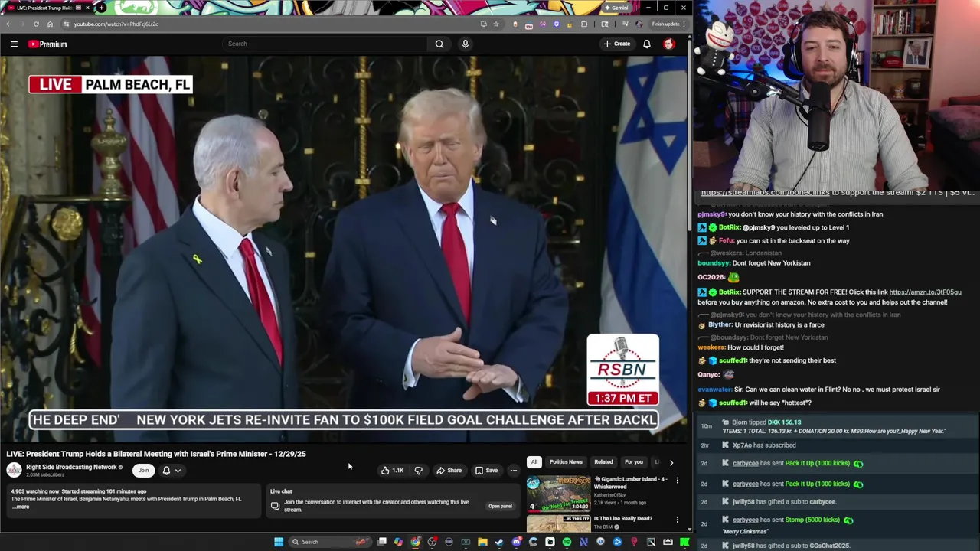Viewport: 980px width, 551px height.
Task: Bookmark this page with star icon
Action: click(496, 24)
